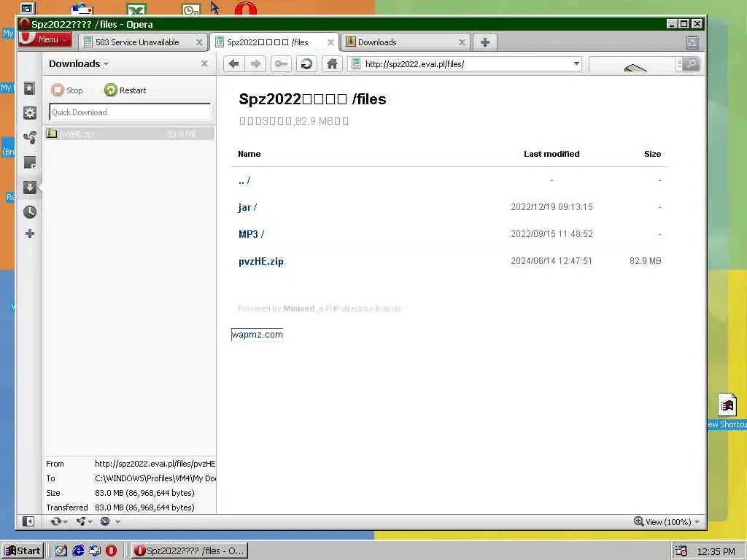
Task: Open the closed tabs trash icon
Action: (692, 43)
